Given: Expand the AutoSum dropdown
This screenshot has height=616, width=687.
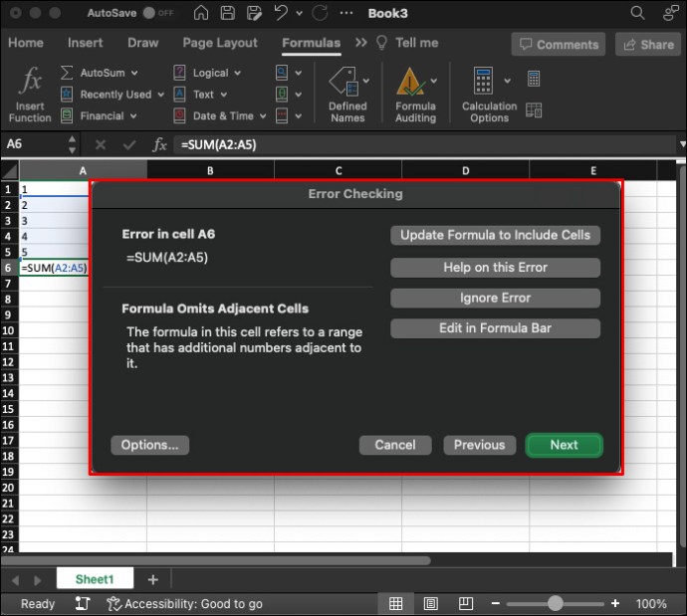Looking at the screenshot, I should [133, 73].
